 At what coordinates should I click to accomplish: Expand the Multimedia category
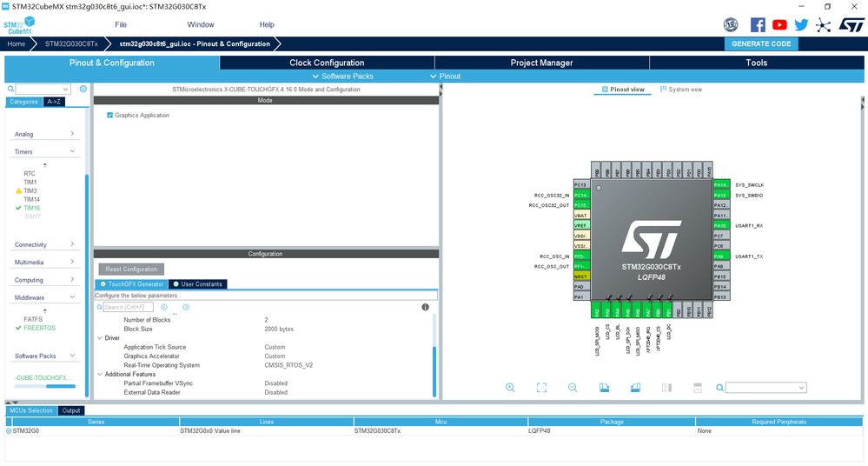(x=44, y=262)
